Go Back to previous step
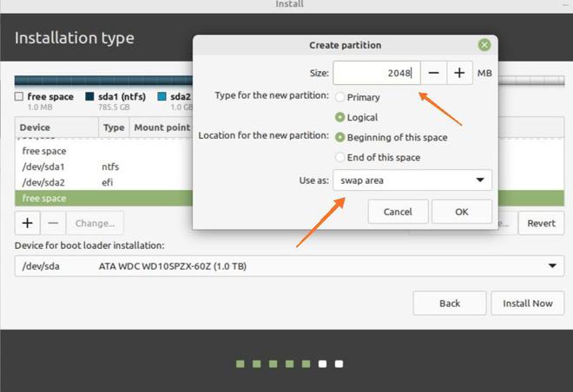Image resolution: width=573 pixels, height=392 pixels. pos(450,303)
